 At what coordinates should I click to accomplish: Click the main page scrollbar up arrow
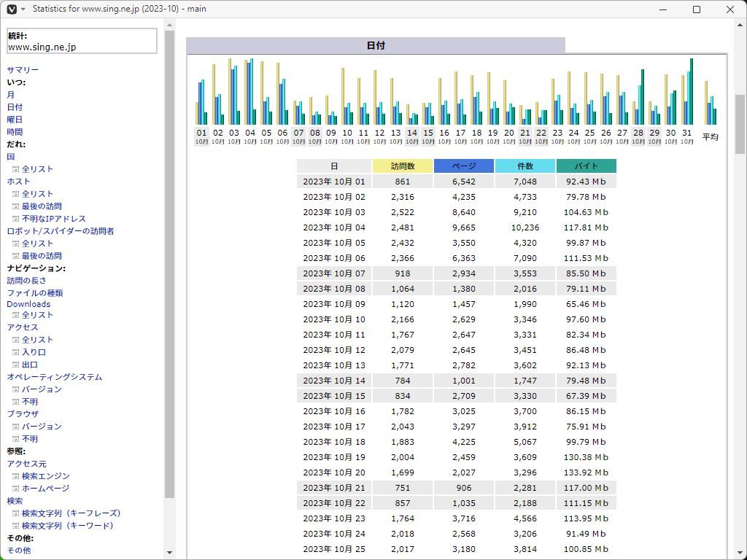click(740, 26)
